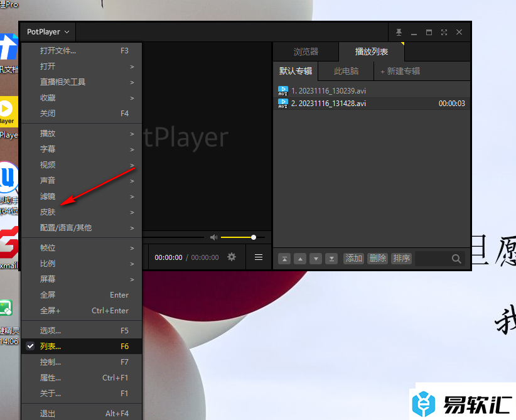516x420 pixels.
Task: Expand the 声音 submenu
Action: point(82,181)
